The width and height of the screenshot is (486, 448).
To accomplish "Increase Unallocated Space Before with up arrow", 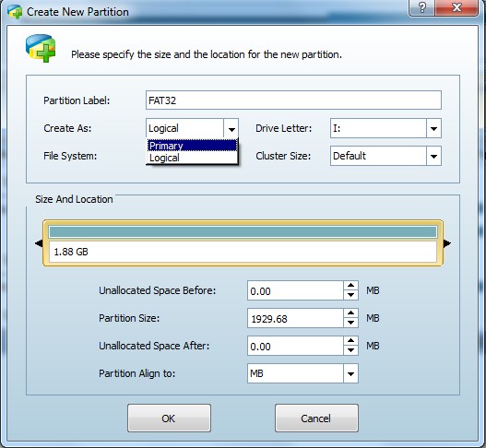I will [350, 286].
